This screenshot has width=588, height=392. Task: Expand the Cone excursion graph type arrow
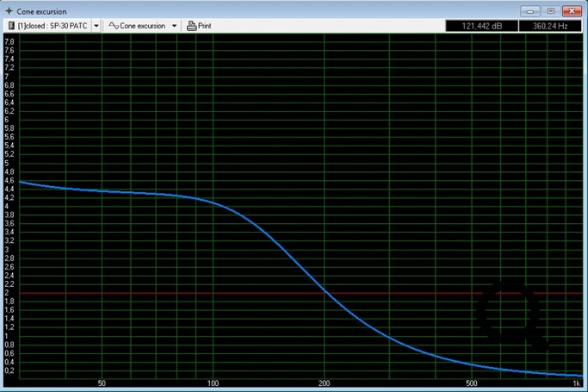click(x=174, y=26)
